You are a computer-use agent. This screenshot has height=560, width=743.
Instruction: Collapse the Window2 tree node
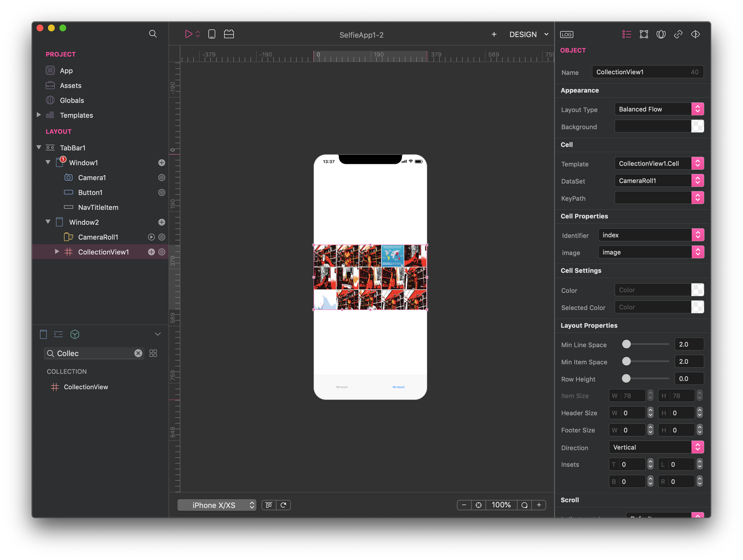(x=48, y=222)
